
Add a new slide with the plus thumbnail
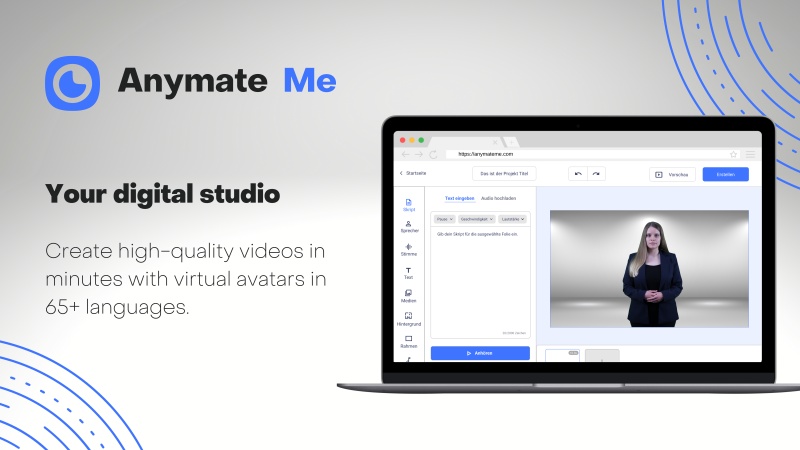point(602,356)
